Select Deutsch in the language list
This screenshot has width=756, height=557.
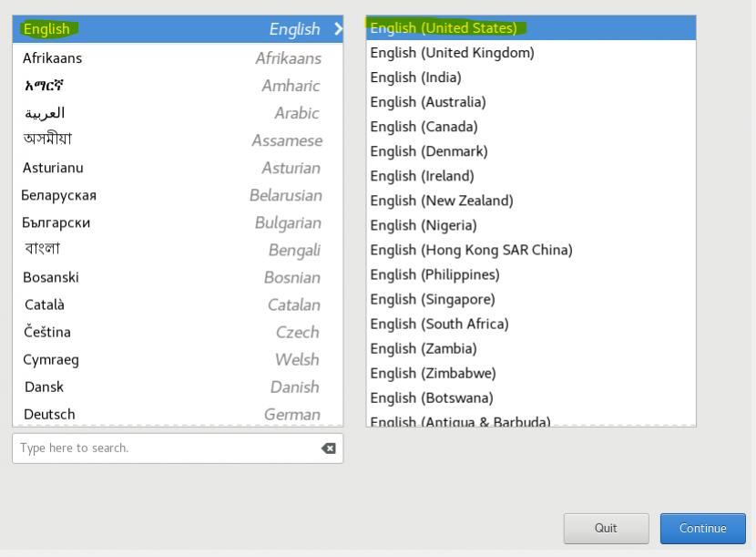click(x=178, y=414)
